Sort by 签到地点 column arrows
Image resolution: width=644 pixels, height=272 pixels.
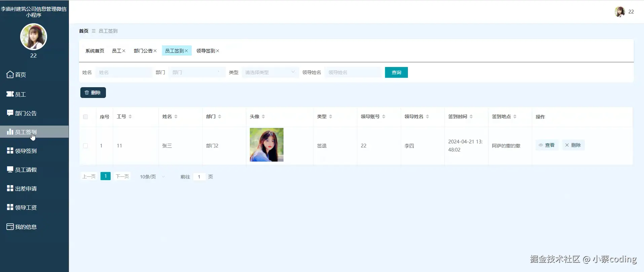(515, 116)
